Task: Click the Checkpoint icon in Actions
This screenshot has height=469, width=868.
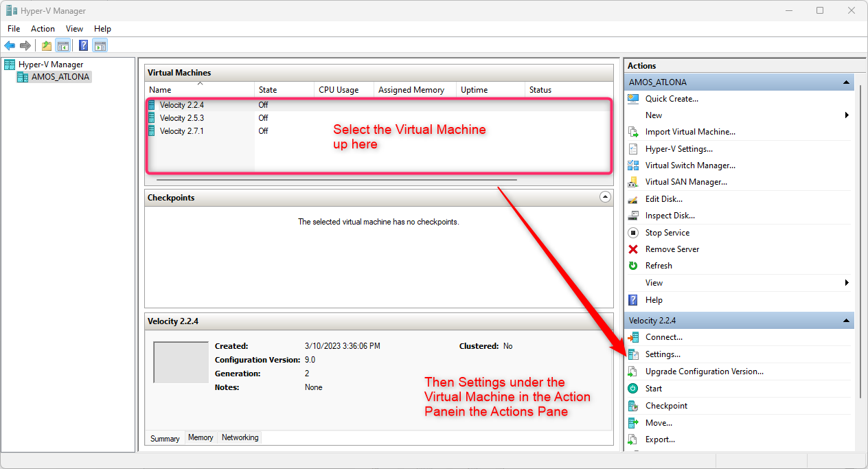Action: click(x=633, y=406)
